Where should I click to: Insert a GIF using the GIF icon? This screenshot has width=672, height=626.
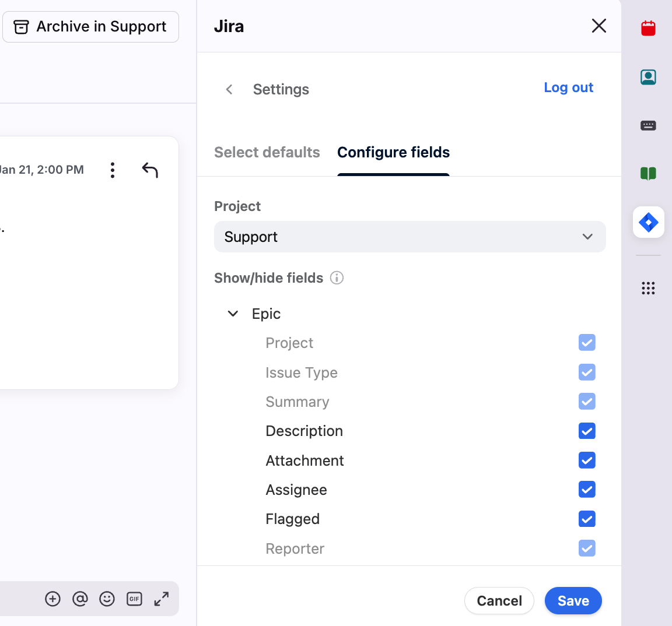click(134, 599)
